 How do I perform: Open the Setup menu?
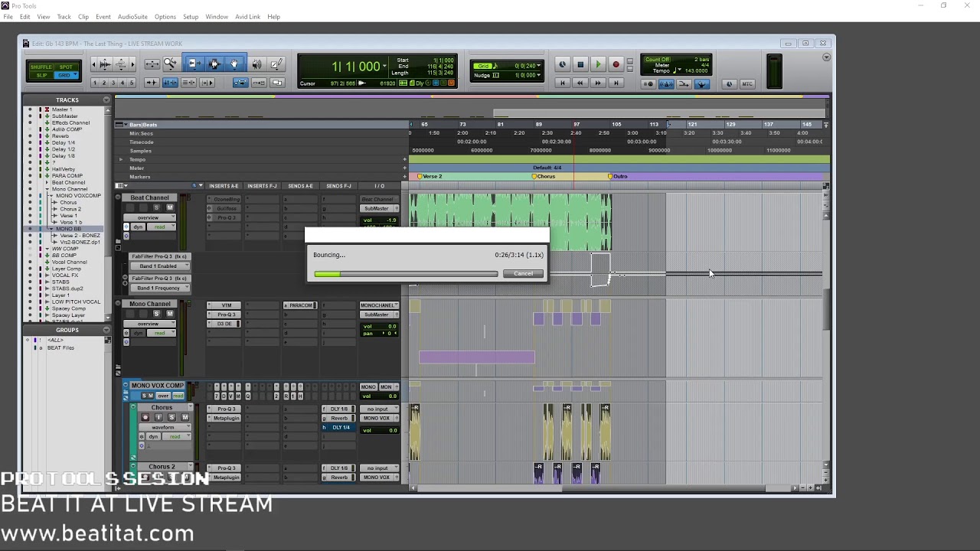(x=191, y=17)
